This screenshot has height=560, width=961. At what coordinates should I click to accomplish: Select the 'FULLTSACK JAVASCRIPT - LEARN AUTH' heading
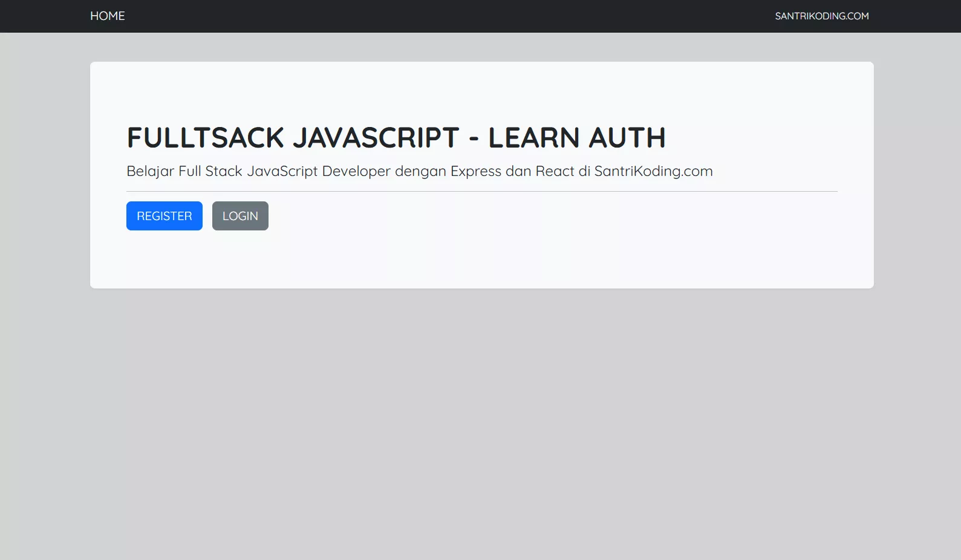(396, 138)
